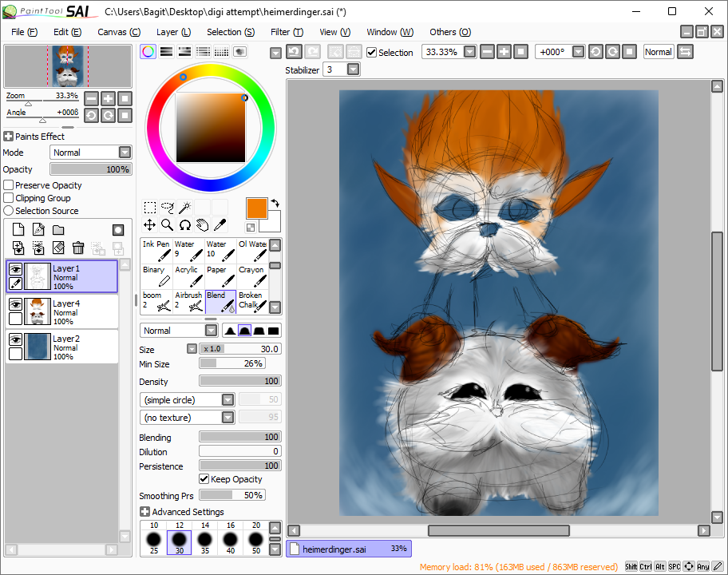
Task: Click the canvas horizontal scrollbar thumb
Action: tap(499, 530)
